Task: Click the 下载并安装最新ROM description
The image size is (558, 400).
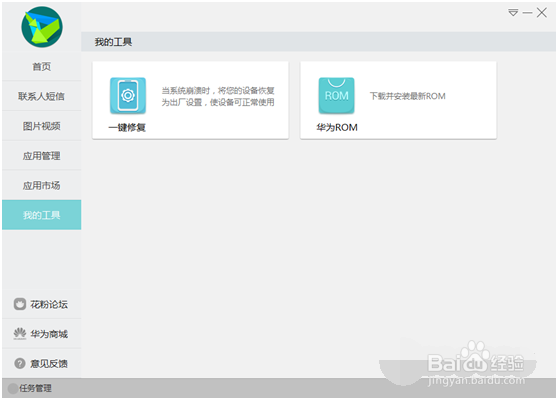Action: tap(407, 96)
